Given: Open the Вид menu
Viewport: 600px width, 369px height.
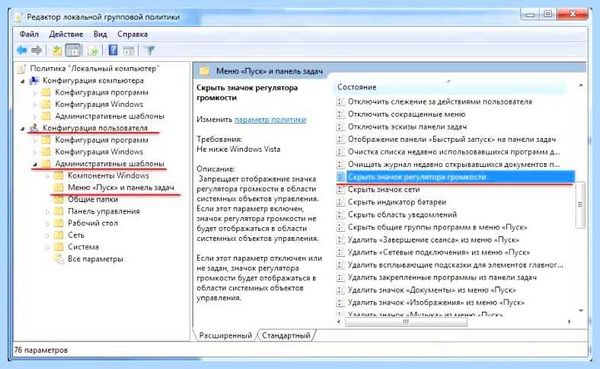Looking at the screenshot, I should [x=100, y=34].
